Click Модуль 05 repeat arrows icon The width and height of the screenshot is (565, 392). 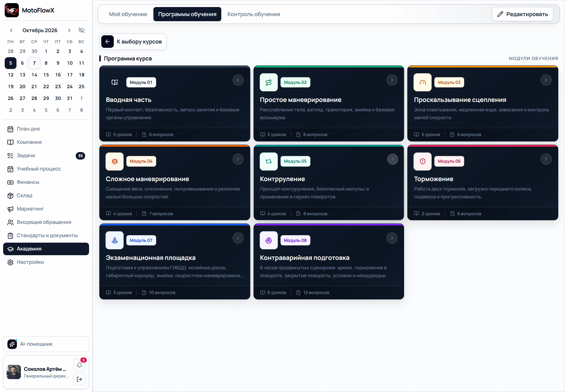pos(269,161)
